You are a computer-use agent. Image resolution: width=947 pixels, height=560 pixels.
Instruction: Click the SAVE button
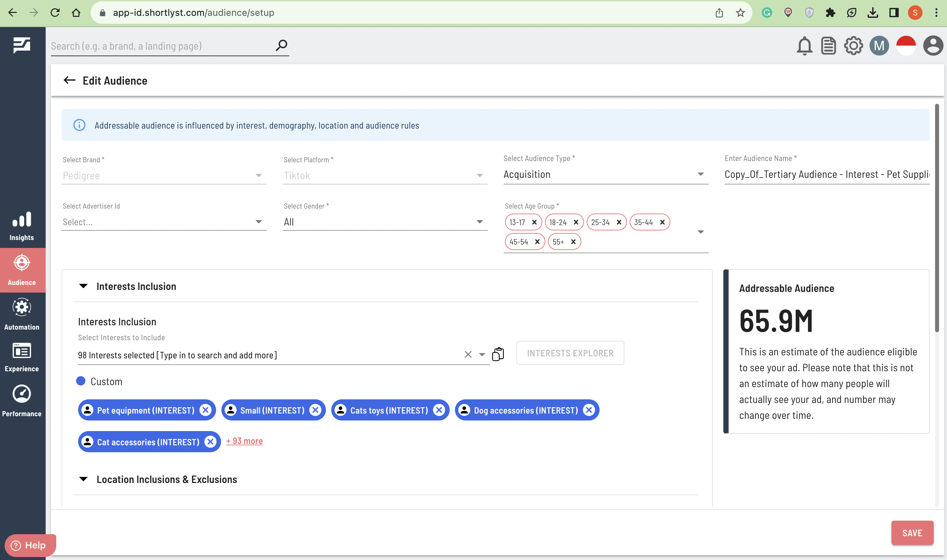coord(912,533)
